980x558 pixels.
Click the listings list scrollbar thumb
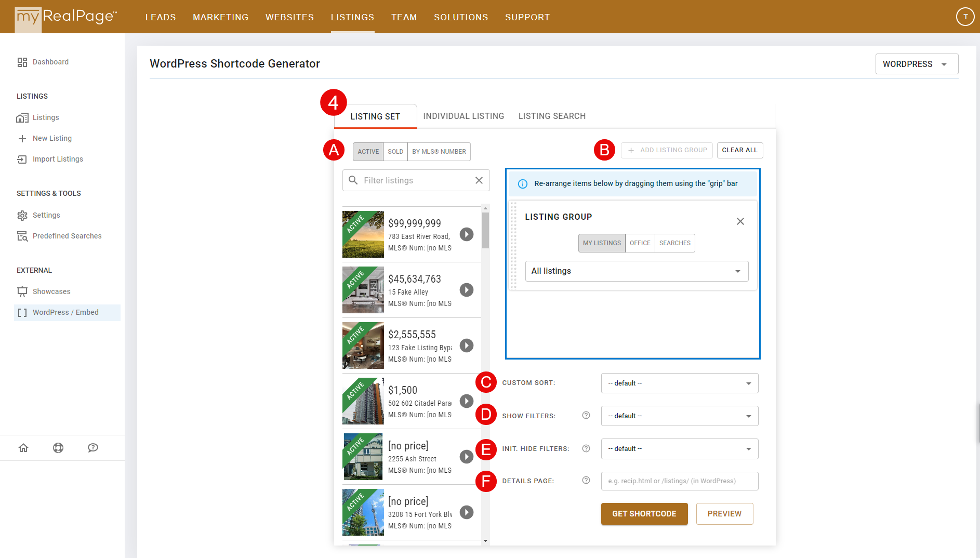coord(485,230)
